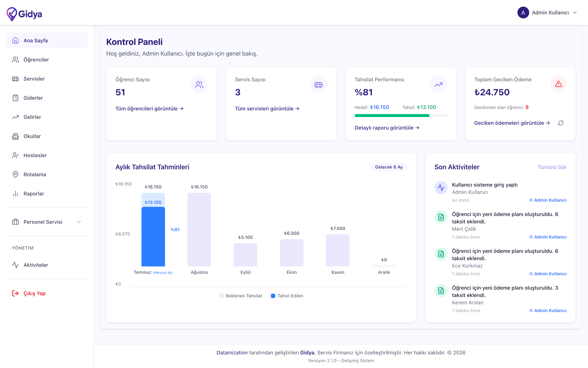
Task: Navigate to Servisler menu item
Action: pyautogui.click(x=47, y=79)
